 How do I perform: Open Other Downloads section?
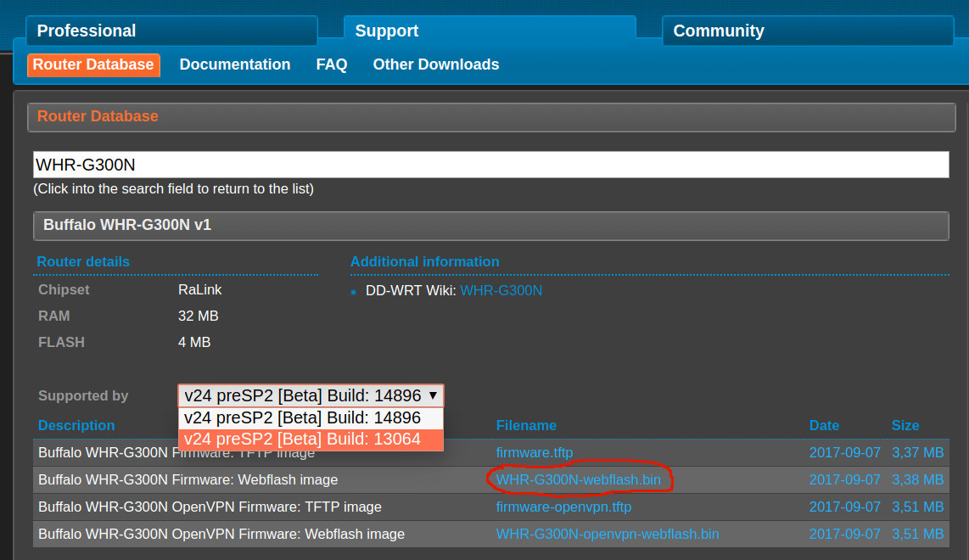pos(435,64)
